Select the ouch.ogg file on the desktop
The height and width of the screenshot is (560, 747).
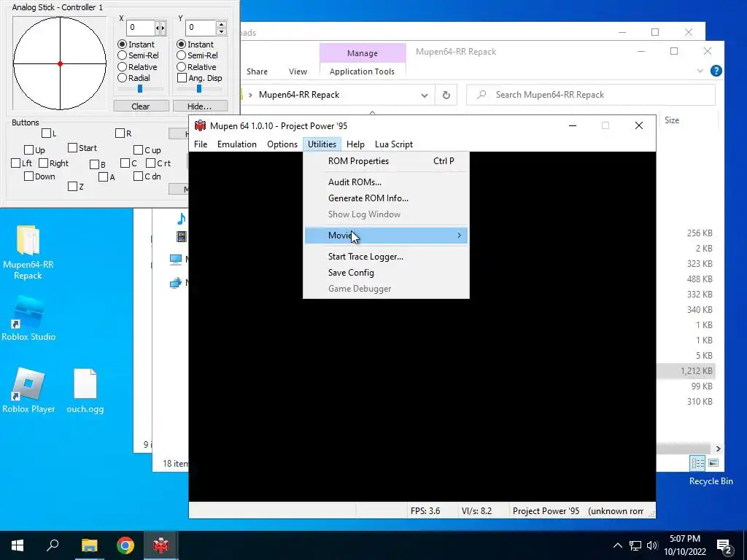pyautogui.click(x=85, y=391)
